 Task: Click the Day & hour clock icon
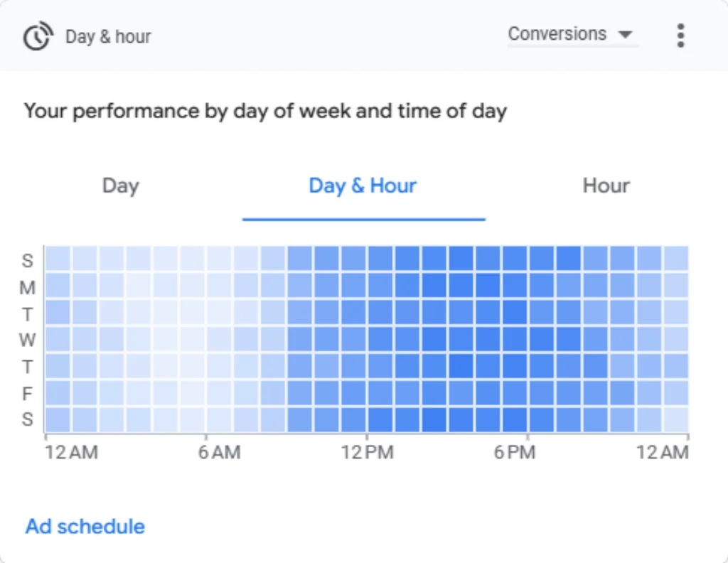tap(38, 36)
